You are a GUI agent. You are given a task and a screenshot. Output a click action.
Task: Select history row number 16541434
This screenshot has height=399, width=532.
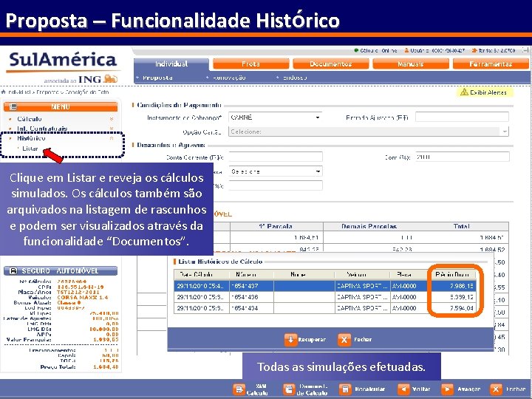click(325, 308)
